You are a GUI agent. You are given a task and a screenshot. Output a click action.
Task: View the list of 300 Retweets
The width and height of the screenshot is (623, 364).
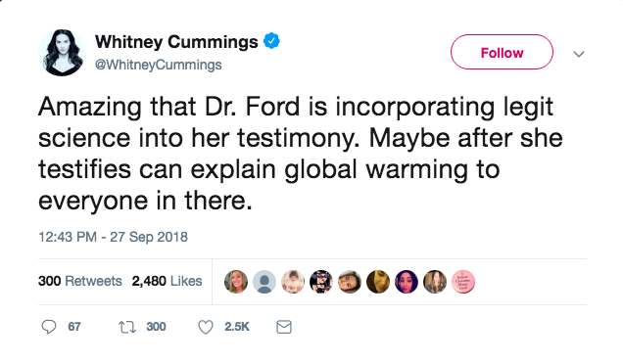[80, 281]
